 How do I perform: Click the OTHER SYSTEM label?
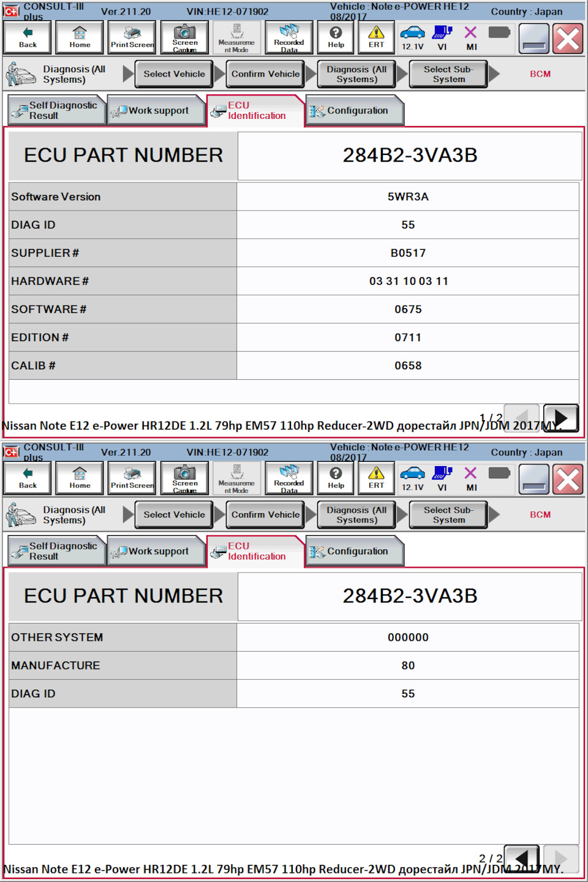click(57, 638)
